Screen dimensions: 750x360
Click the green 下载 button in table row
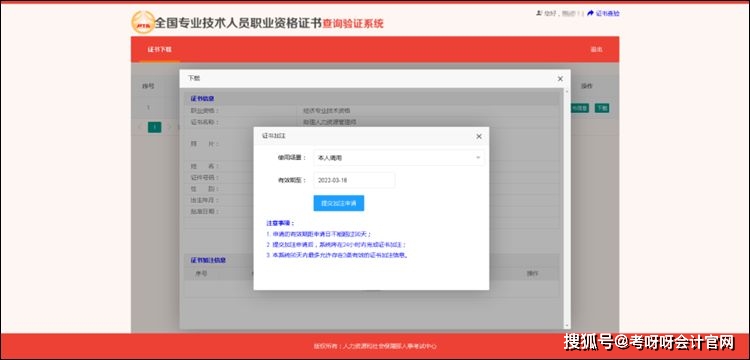[x=602, y=108]
